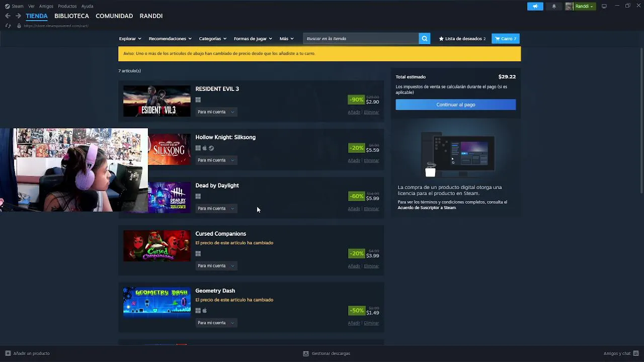Remove Resident Evil 3 with Eliminar
The width and height of the screenshot is (644, 362).
point(371,112)
